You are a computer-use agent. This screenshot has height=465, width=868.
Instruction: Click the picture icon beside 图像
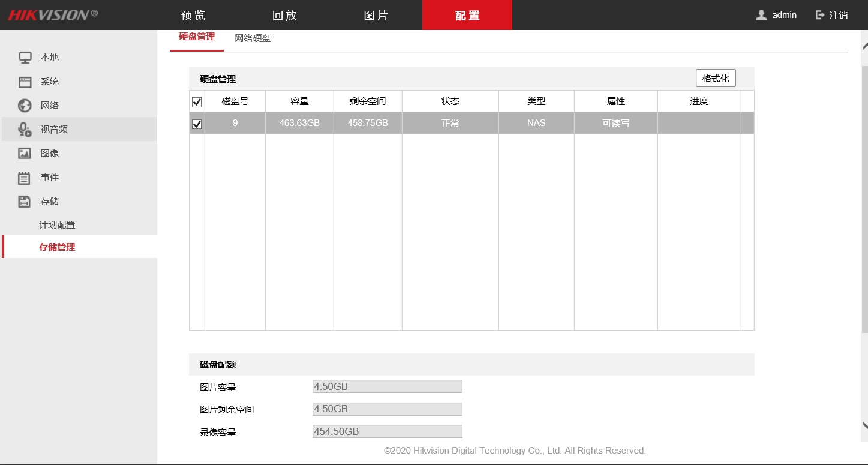coord(25,154)
